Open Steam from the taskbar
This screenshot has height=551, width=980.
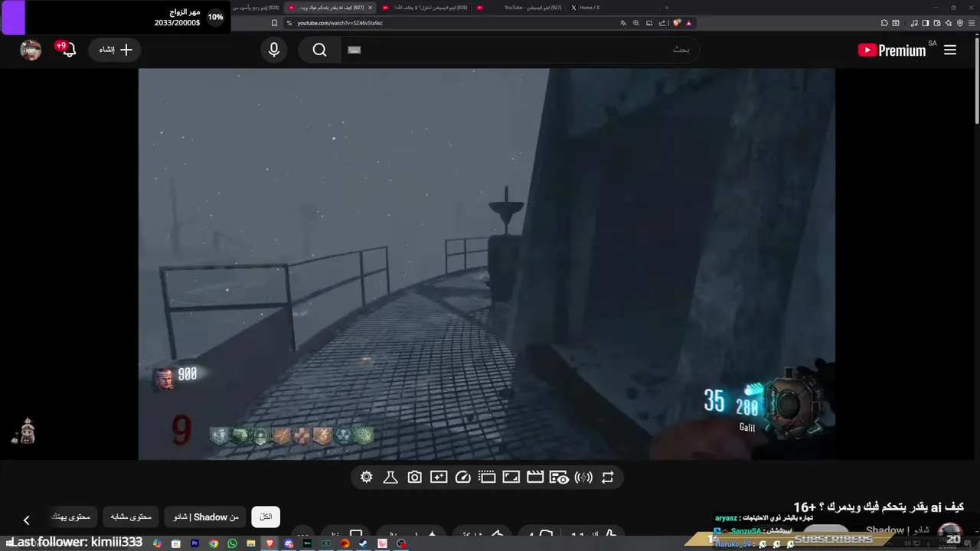pyautogui.click(x=363, y=543)
